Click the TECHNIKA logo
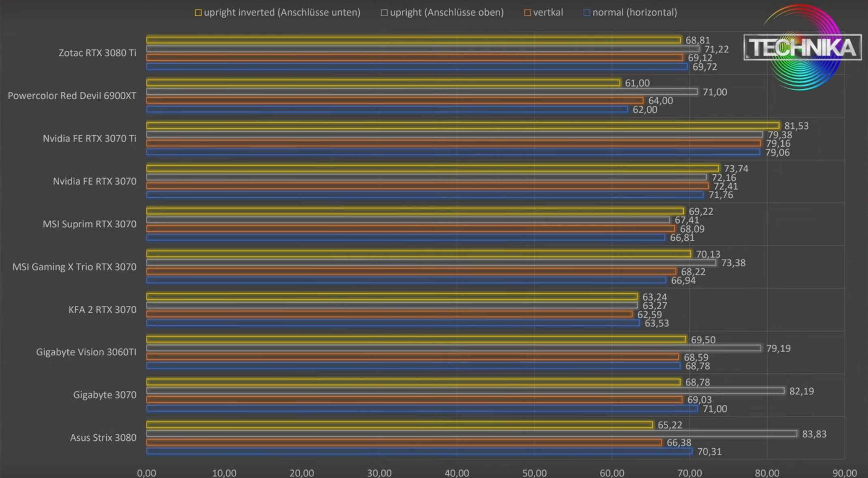Image resolution: width=868 pixels, height=478 pixels. click(x=802, y=48)
